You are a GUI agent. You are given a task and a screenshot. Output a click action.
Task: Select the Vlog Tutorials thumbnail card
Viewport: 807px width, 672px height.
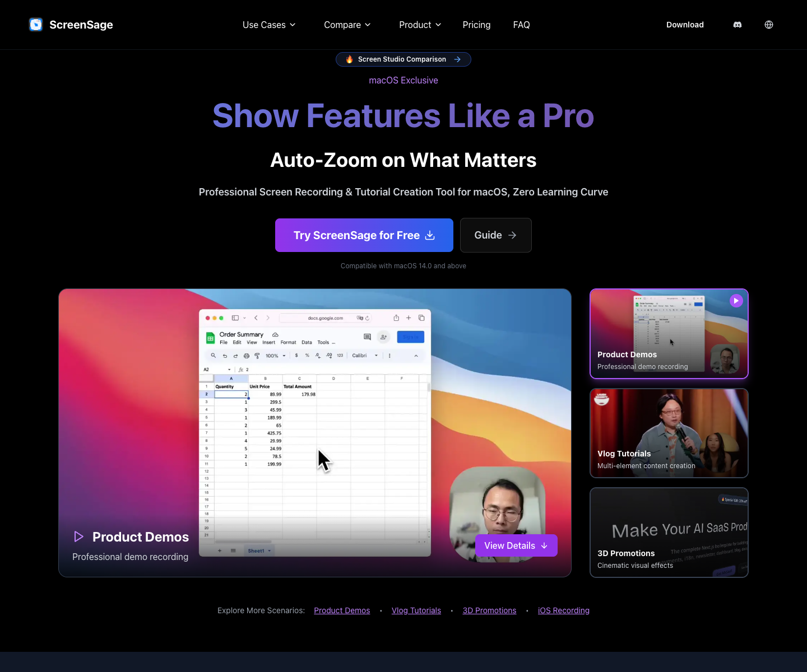[669, 433]
